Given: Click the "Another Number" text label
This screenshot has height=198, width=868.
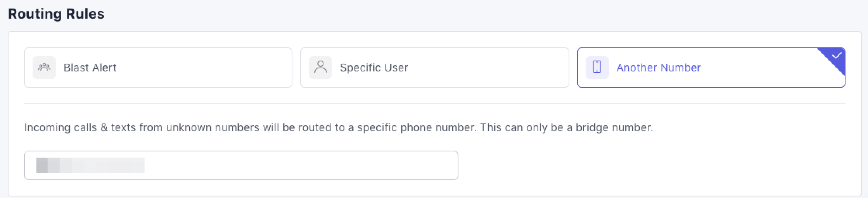Looking at the screenshot, I should tap(659, 68).
